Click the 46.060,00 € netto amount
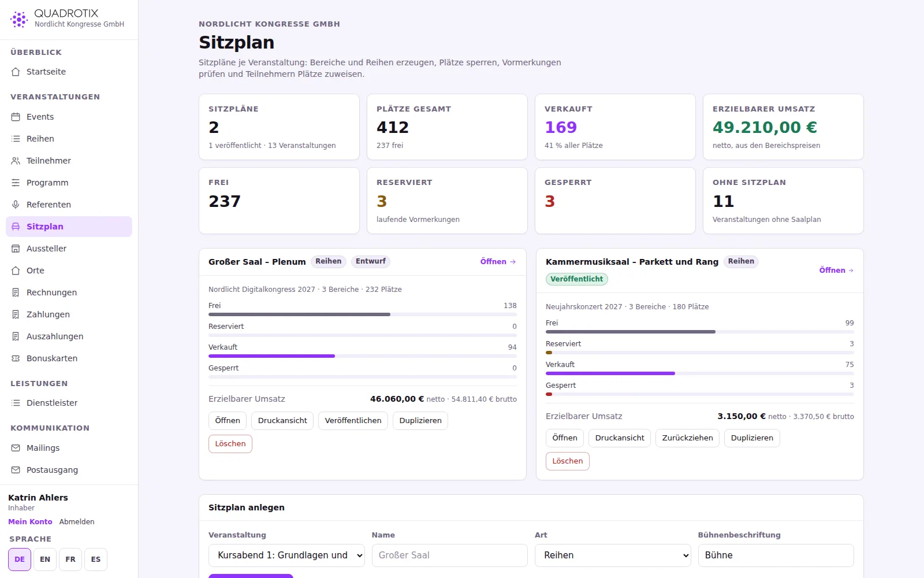 tap(397, 399)
